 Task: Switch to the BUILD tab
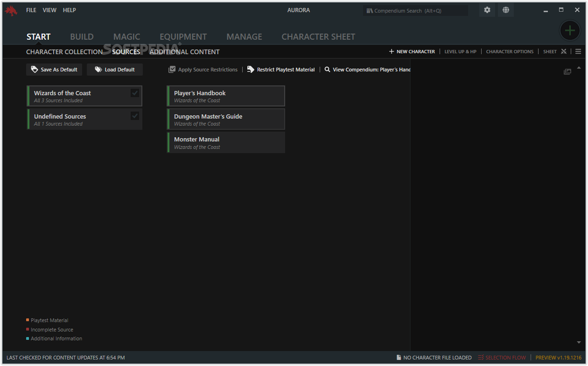click(x=82, y=36)
